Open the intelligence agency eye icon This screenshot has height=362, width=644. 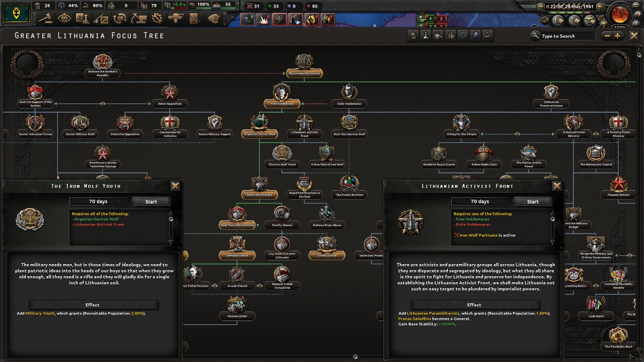coord(65,19)
